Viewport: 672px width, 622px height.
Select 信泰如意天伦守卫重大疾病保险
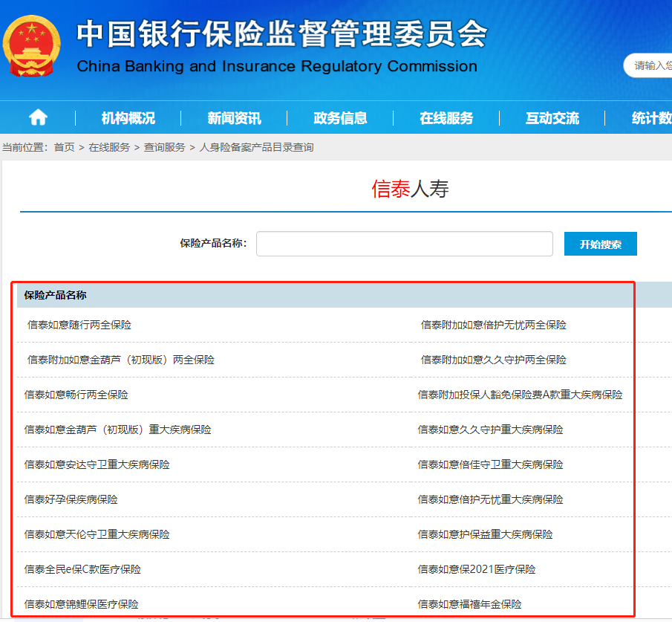(97, 534)
